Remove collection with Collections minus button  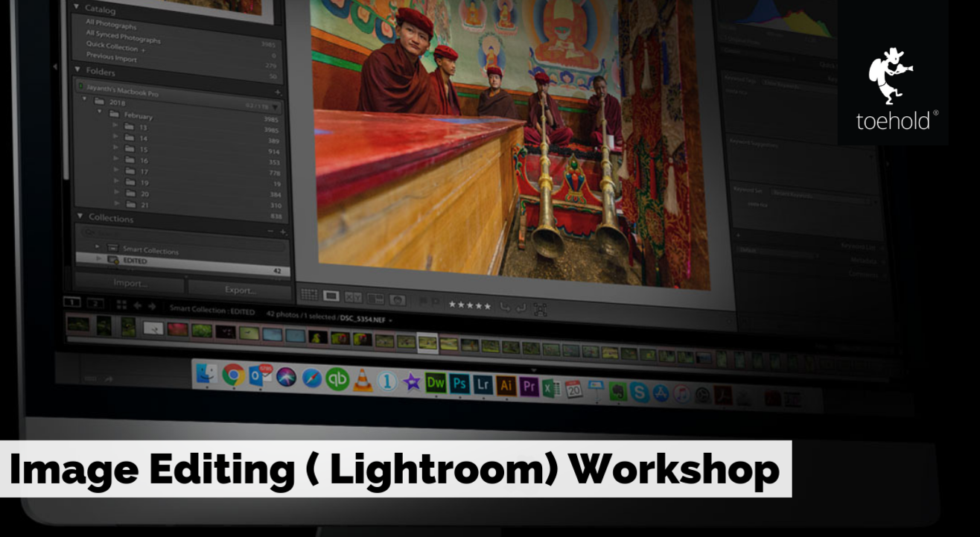pyautogui.click(x=271, y=231)
